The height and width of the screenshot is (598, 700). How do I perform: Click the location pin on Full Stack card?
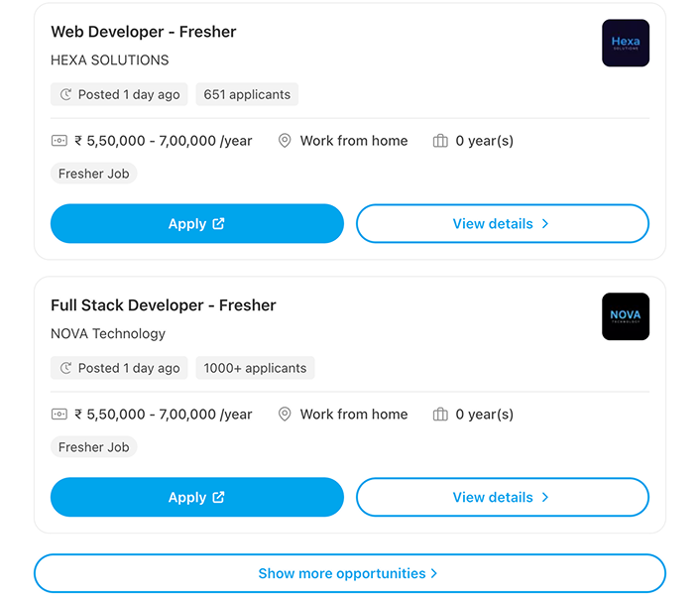[285, 415]
